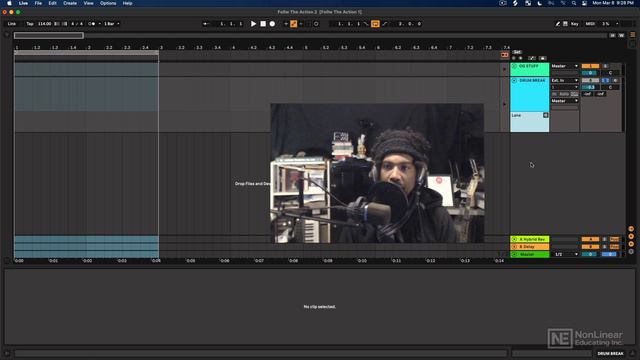Click the Arrangement Record button

(x=272, y=24)
